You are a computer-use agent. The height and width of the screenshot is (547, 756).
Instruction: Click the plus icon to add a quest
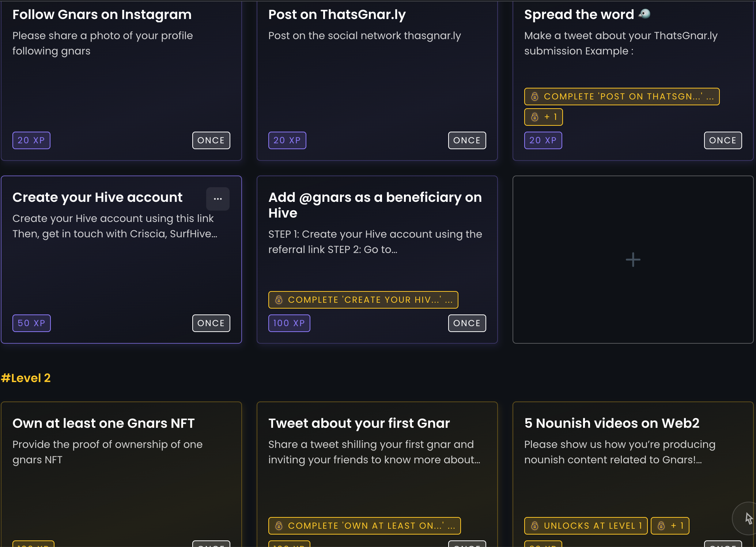pos(633,260)
